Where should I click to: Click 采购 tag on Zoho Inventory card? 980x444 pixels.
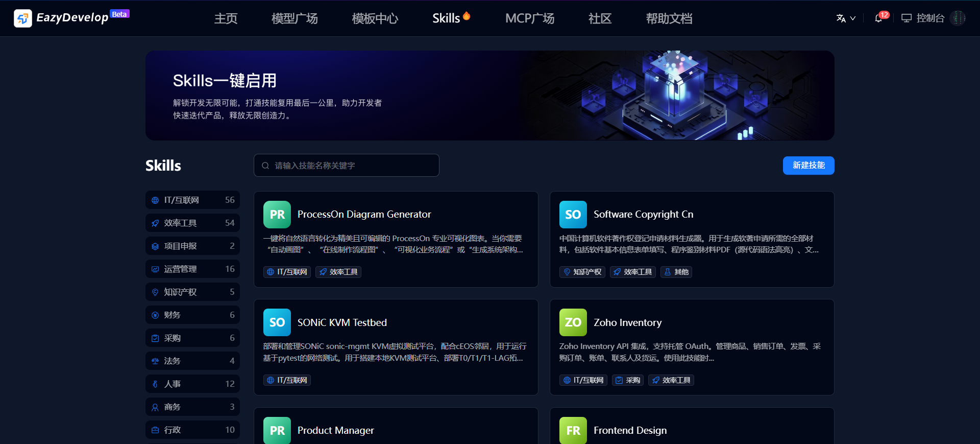[x=628, y=380]
